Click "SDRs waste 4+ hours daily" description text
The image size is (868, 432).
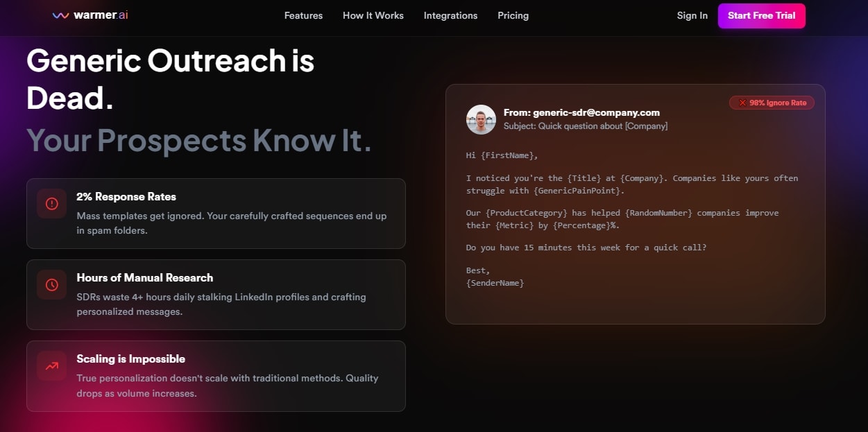tap(221, 304)
